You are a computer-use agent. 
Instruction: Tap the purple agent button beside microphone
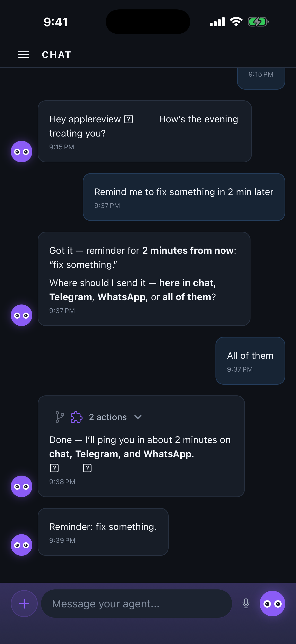pos(272,604)
